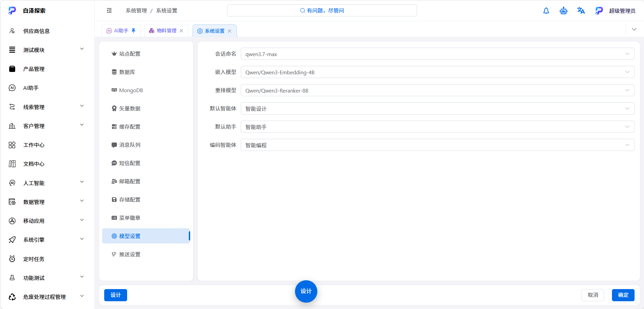Click the 有问题，尽管问 search box
Screen dimensions: 644x309
[x=322, y=10]
